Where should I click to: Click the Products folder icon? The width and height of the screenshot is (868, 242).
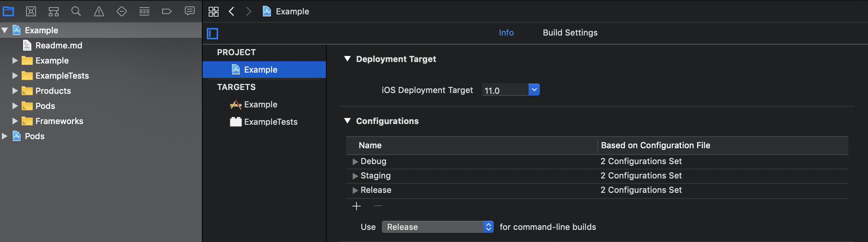click(27, 91)
